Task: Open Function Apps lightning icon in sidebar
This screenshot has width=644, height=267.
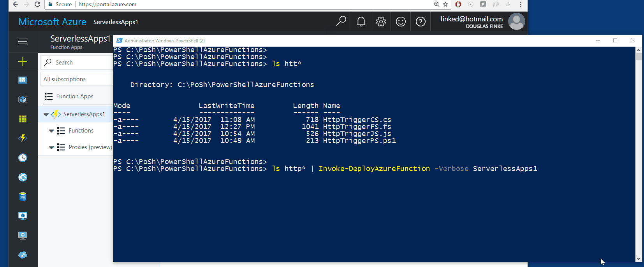Action: pyautogui.click(x=23, y=138)
